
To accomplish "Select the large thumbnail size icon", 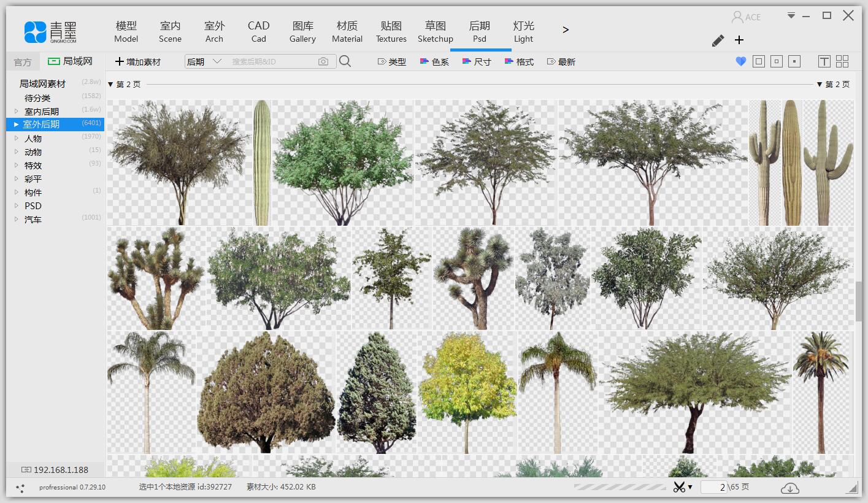I will pos(759,61).
